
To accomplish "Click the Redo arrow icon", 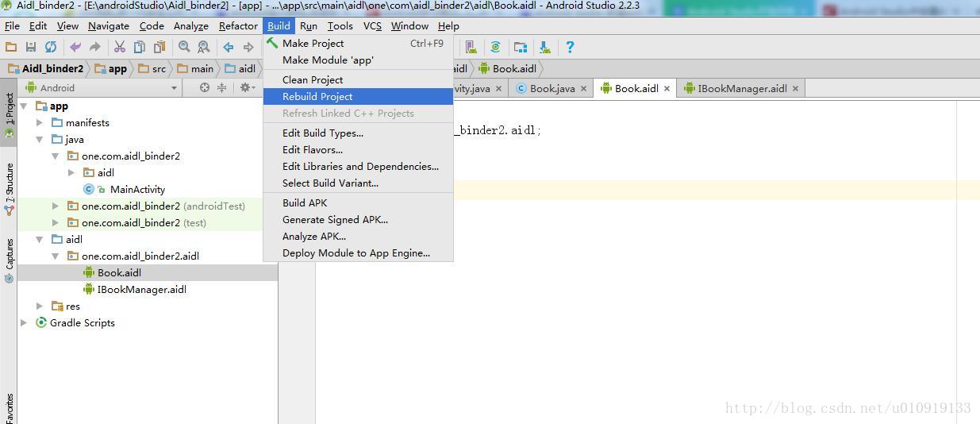I will click(95, 47).
